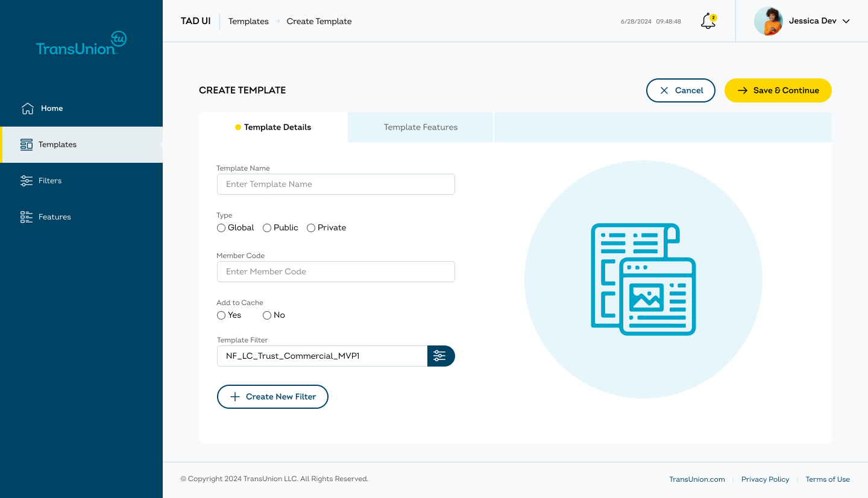Switch to the Template Features tab
The width and height of the screenshot is (868, 498).
tap(420, 127)
